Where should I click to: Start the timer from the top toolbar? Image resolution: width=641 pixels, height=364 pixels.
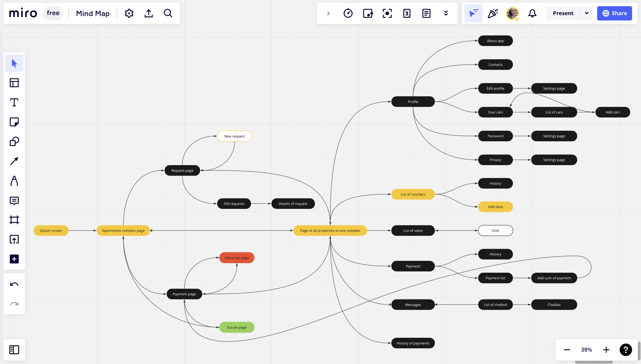point(348,13)
